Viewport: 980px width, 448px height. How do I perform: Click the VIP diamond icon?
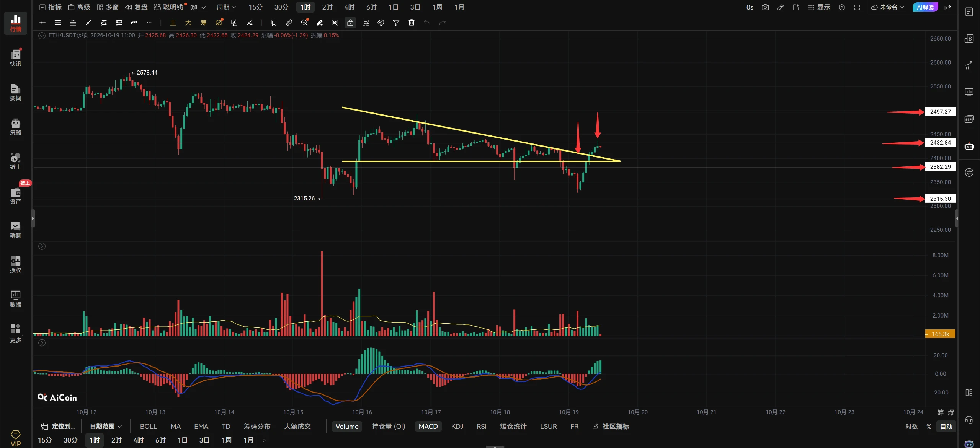[x=16, y=438]
